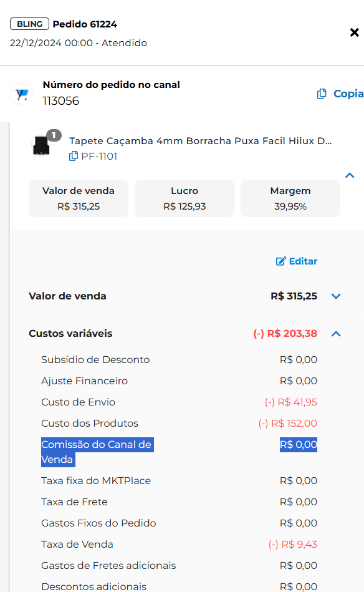Collapse the product details chevron
Screen dimensions: 364x592
point(350,175)
